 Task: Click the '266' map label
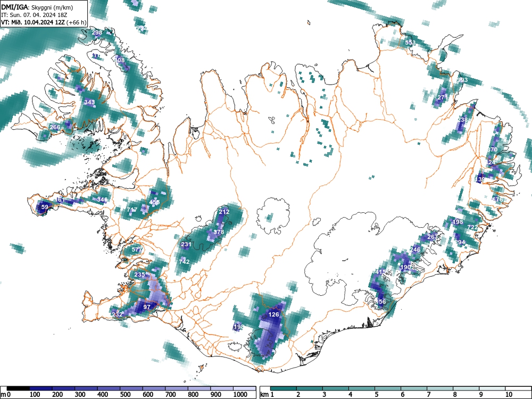55,127
